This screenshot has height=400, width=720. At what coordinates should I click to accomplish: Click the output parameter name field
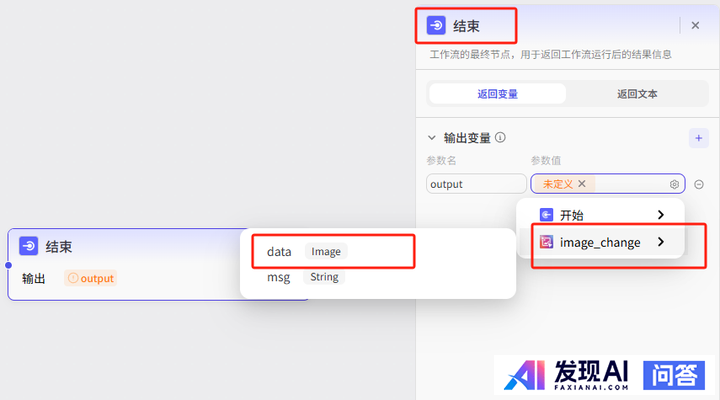pyautogui.click(x=476, y=184)
